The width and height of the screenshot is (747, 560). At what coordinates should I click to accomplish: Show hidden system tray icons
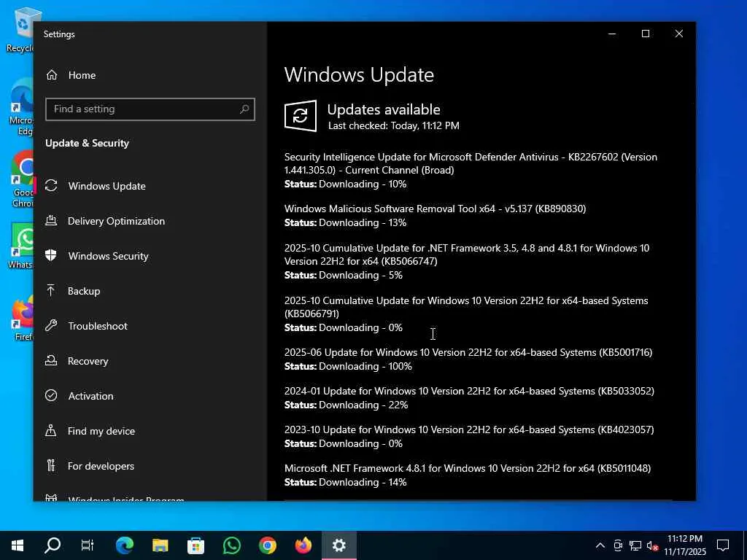tap(600, 545)
